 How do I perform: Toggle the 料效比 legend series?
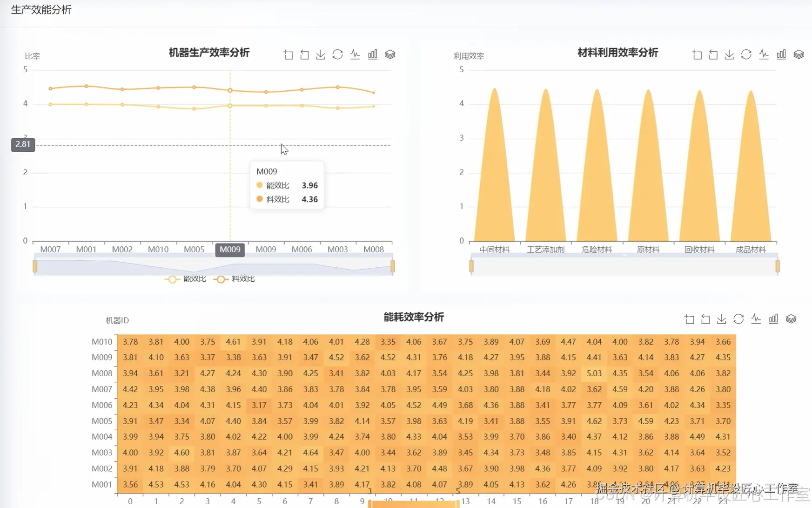point(235,279)
